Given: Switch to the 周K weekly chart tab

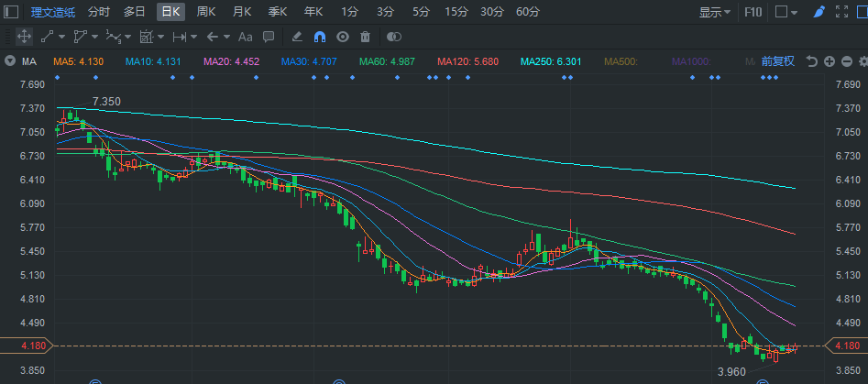Looking at the screenshot, I should (x=206, y=12).
